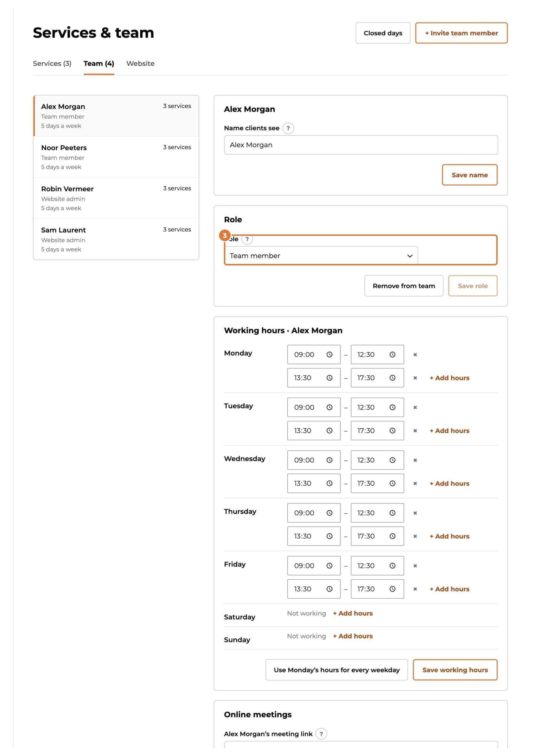Remove Friday 13:30–17:30 time slot
Screen dimensions: 535x756
[415, 589]
